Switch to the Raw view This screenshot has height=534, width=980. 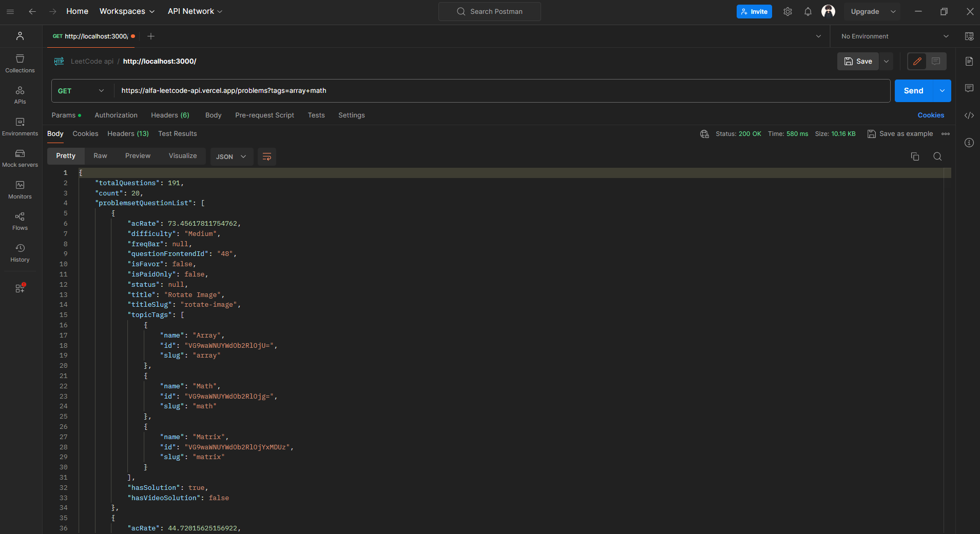tap(100, 156)
